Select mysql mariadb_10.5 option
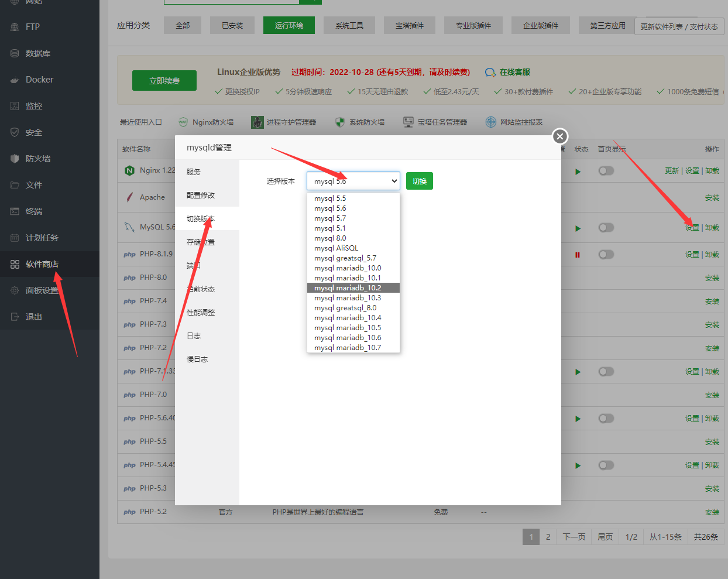Image resolution: width=728 pixels, height=579 pixels. point(353,328)
